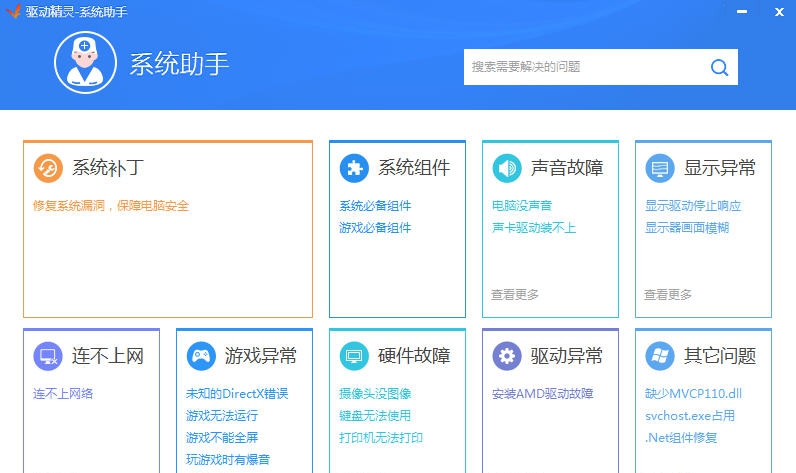Click the 其它问题 Windows logo icon
The image size is (796, 473).
coord(660,356)
